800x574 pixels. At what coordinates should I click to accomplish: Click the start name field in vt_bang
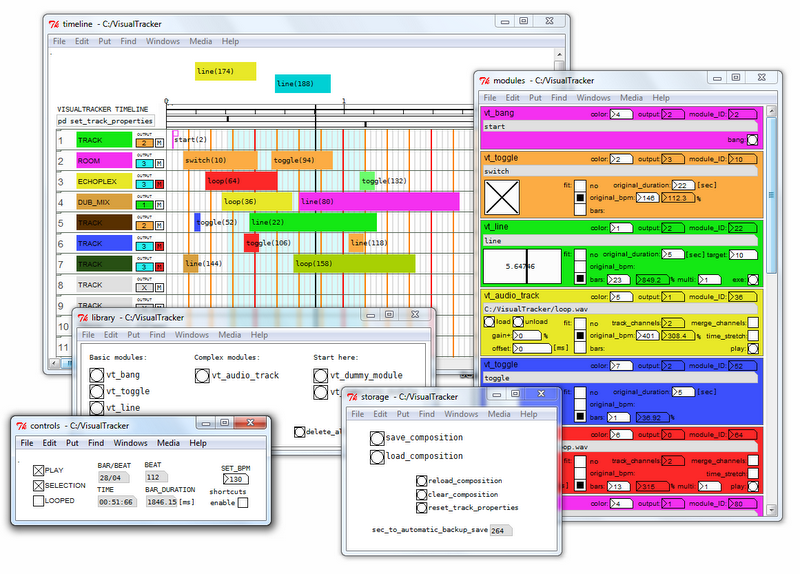[x=620, y=127]
